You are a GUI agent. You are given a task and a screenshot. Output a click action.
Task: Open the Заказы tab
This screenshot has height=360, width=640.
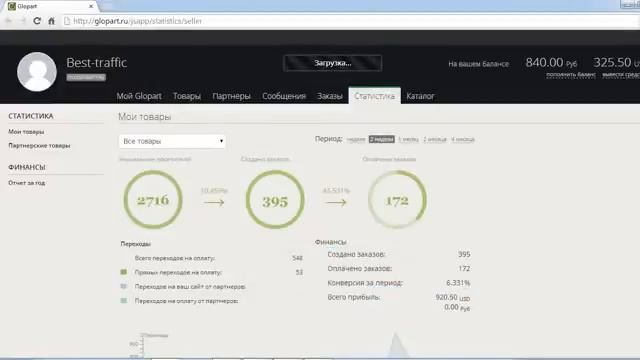tap(330, 96)
